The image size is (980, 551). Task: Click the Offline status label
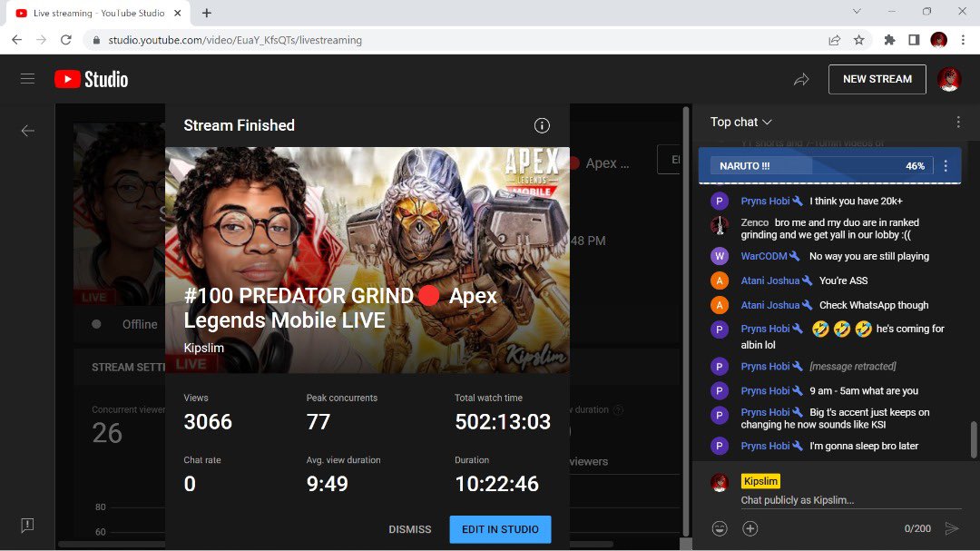tap(140, 325)
